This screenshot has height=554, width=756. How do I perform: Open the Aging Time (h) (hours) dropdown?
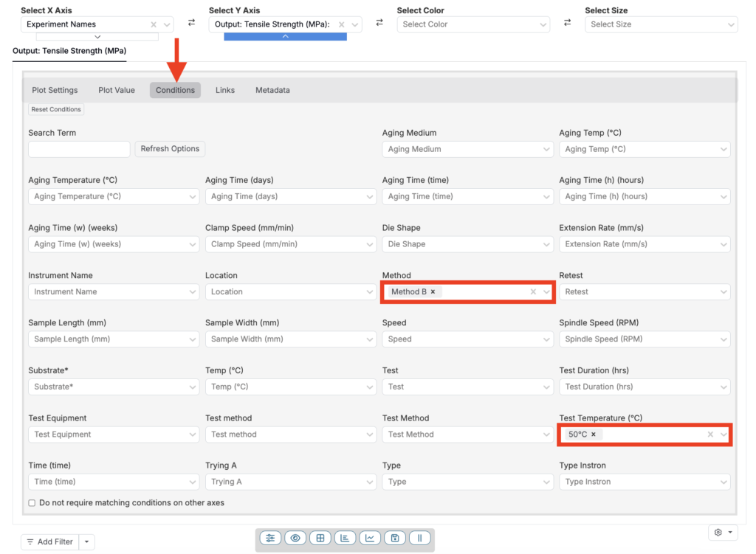(645, 196)
